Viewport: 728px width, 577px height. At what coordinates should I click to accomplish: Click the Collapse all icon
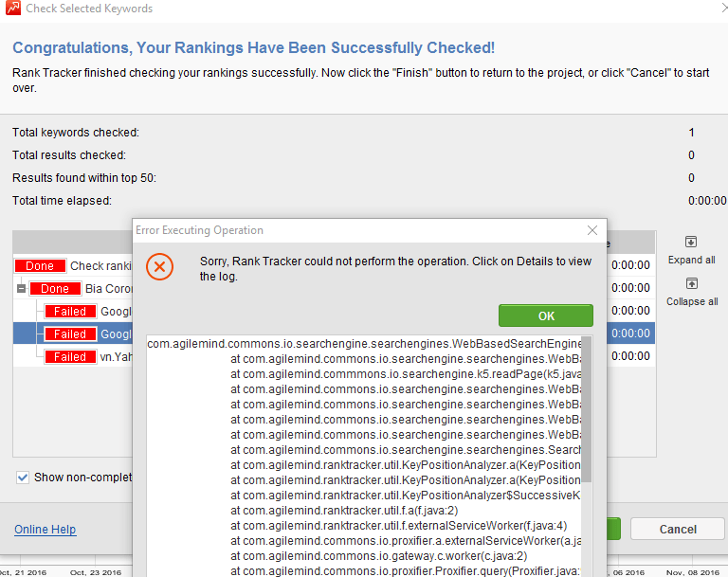pyautogui.click(x=691, y=283)
